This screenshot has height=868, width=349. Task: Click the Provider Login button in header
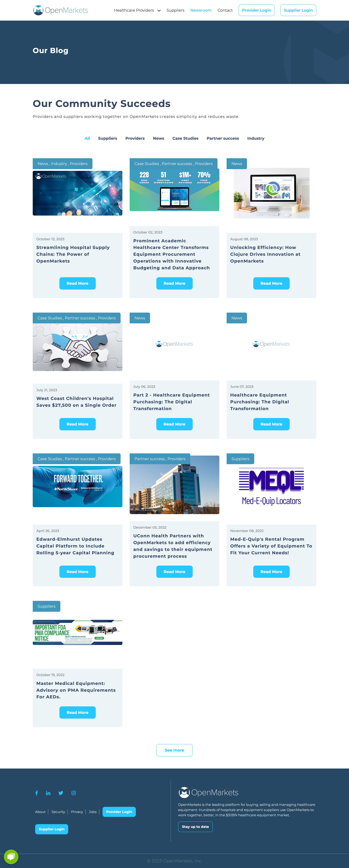tap(257, 10)
